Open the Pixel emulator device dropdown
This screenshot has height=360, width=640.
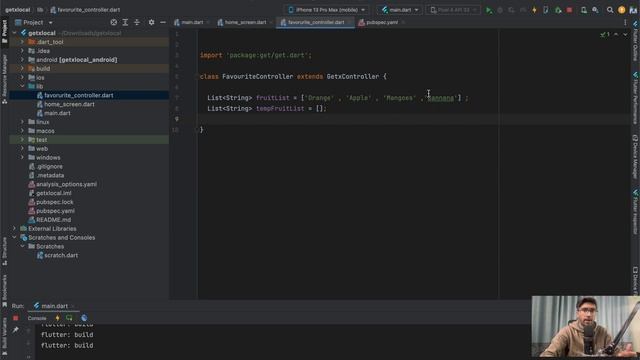(x=453, y=10)
